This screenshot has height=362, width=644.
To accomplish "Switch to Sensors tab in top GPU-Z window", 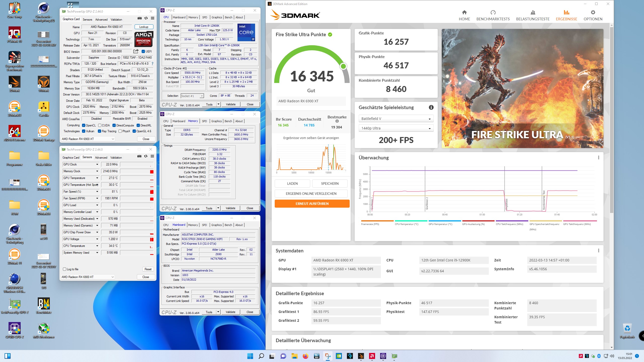I will click(x=87, y=19).
